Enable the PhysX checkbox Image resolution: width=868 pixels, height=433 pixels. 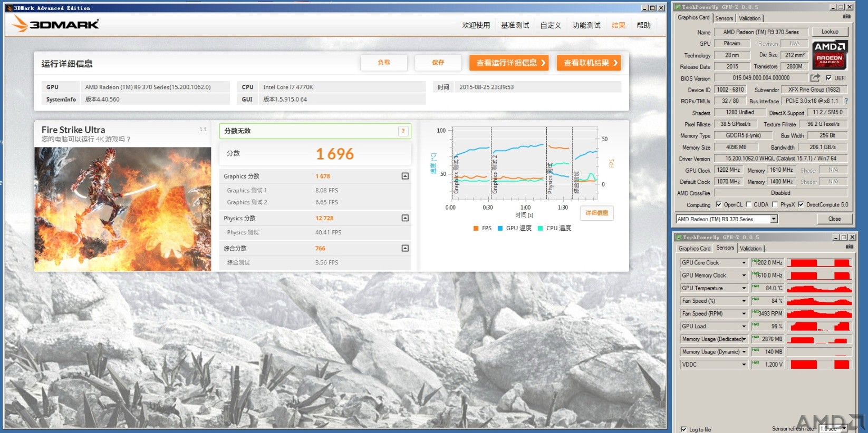pos(775,204)
